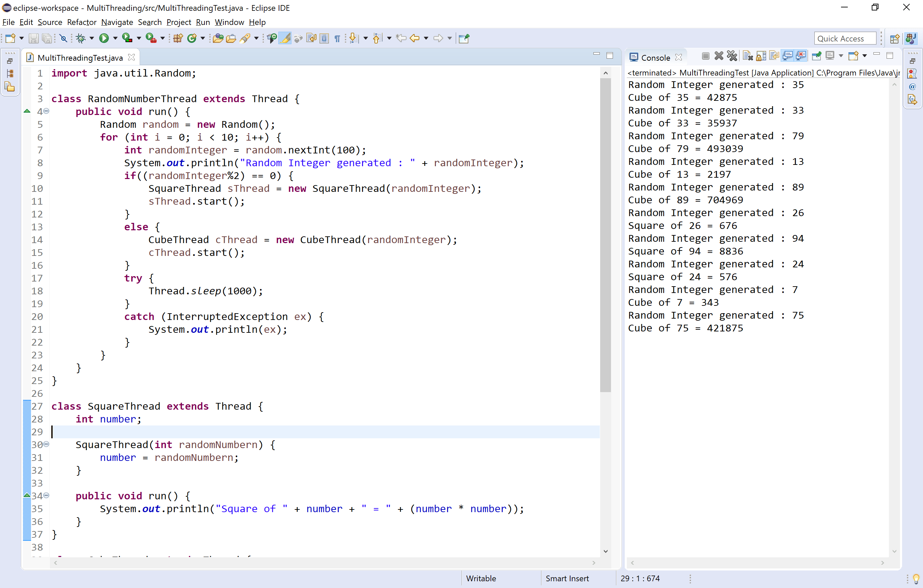This screenshot has width=923, height=588.
Task: Toggle Mark Occurrences highlighting
Action: (284, 38)
